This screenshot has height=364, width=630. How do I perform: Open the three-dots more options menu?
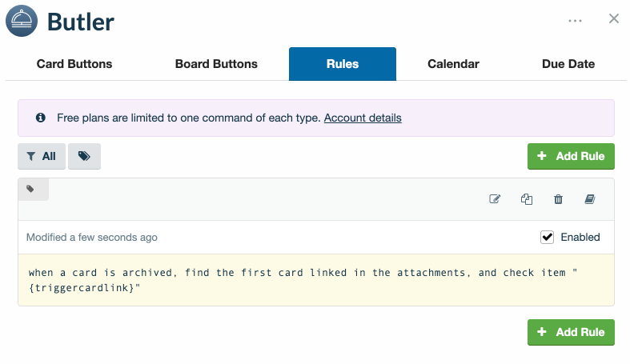[x=575, y=21]
